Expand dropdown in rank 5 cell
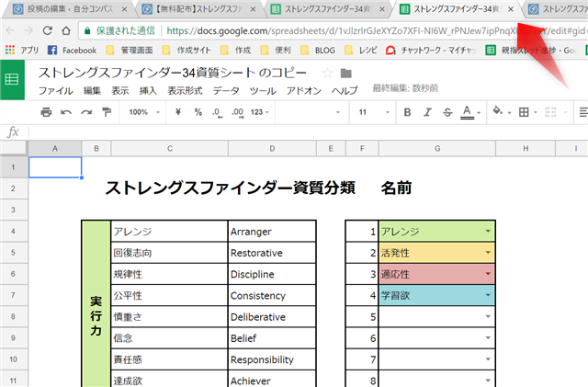Screen dimensions: 588x387 [488, 316]
